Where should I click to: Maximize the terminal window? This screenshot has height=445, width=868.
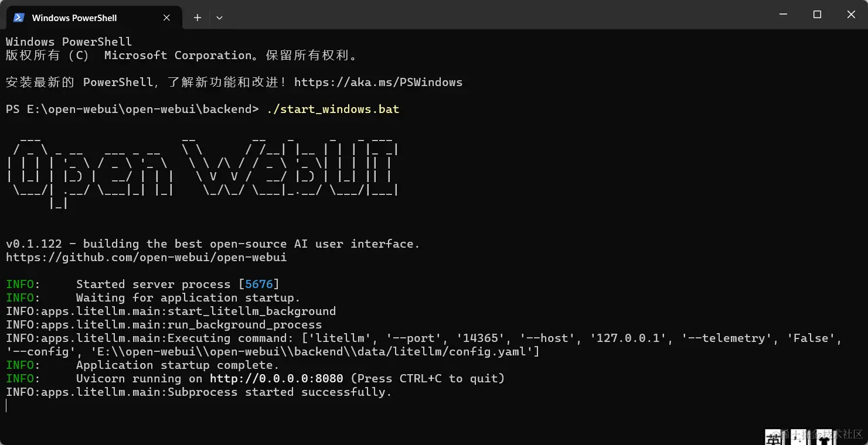tap(817, 15)
